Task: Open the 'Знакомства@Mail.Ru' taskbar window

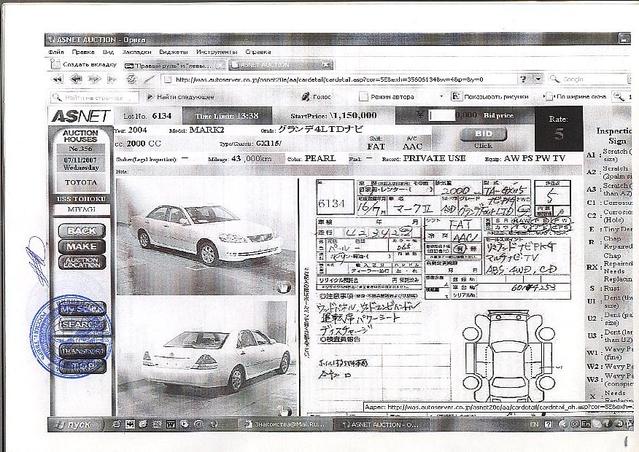Action: pyautogui.click(x=284, y=424)
